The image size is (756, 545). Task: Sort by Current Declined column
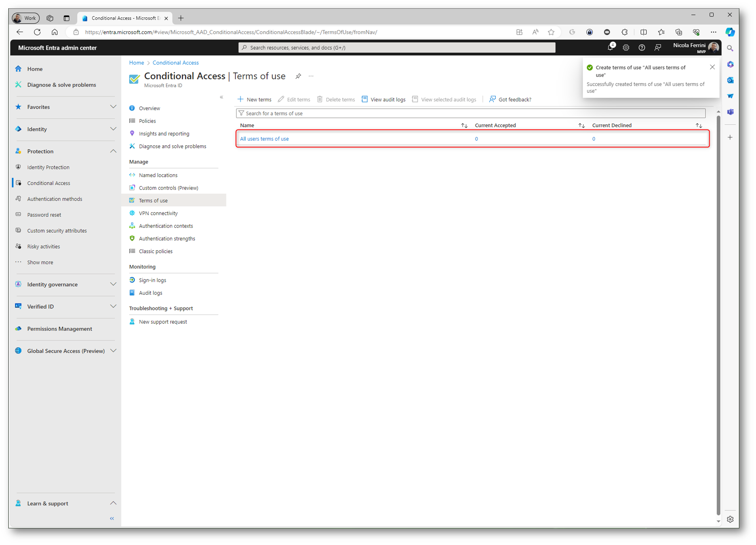tap(699, 125)
